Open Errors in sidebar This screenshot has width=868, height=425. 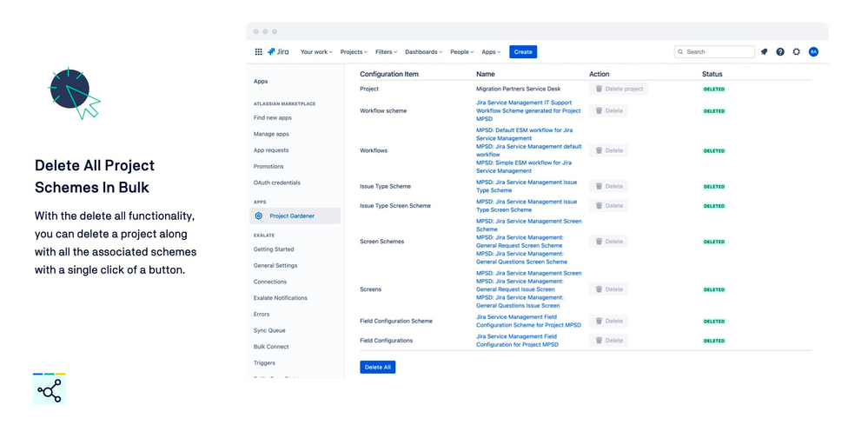click(x=262, y=315)
